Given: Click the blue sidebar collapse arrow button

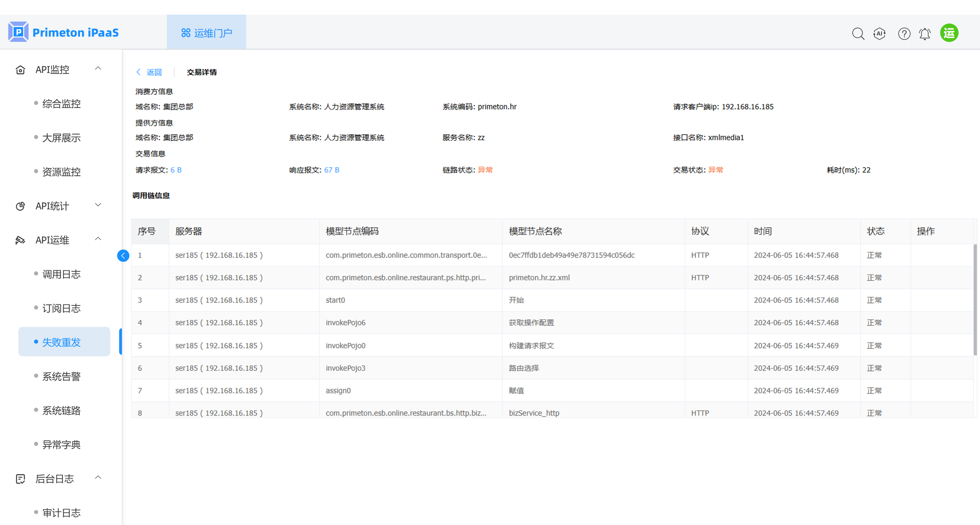Looking at the screenshot, I should pos(123,256).
